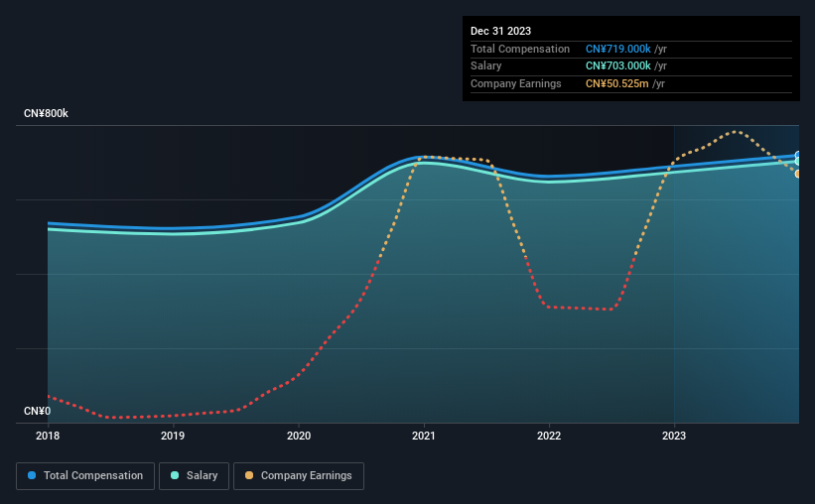Click the CN¥800k y-axis label
Screen dimensions: 815x504
click(x=46, y=113)
